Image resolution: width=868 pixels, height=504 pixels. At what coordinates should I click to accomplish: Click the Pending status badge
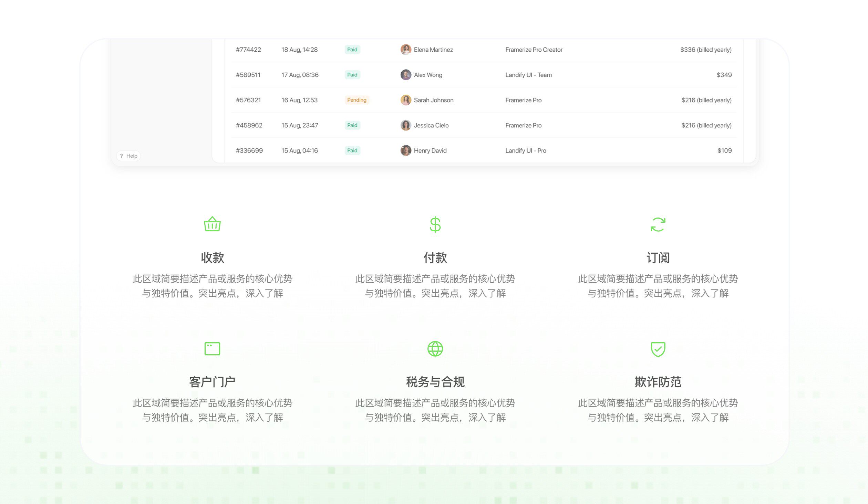pyautogui.click(x=356, y=100)
